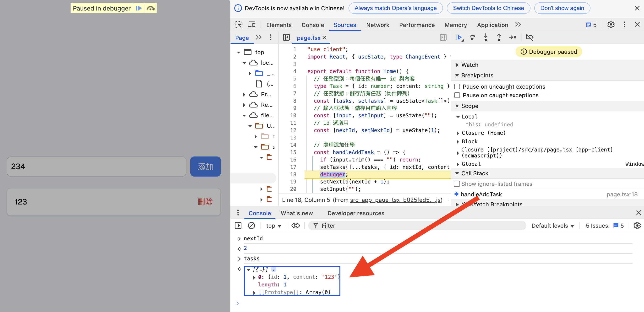Expand Closure (Home) scope
Screen dimensions: 644x312
click(458, 133)
